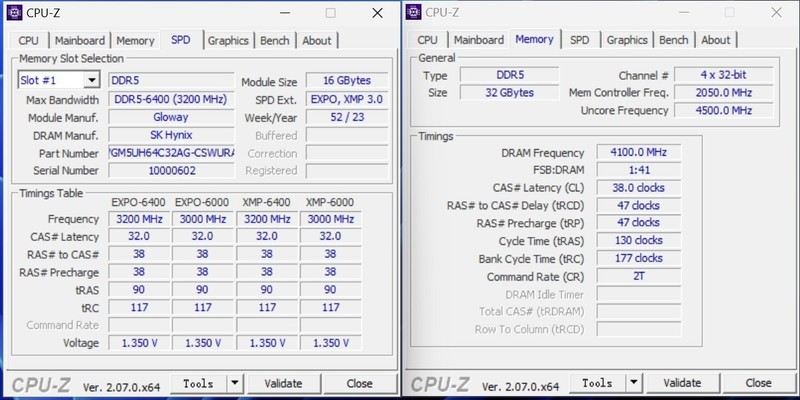The width and height of the screenshot is (800, 400).
Task: Click Close button in right window
Action: point(759,383)
